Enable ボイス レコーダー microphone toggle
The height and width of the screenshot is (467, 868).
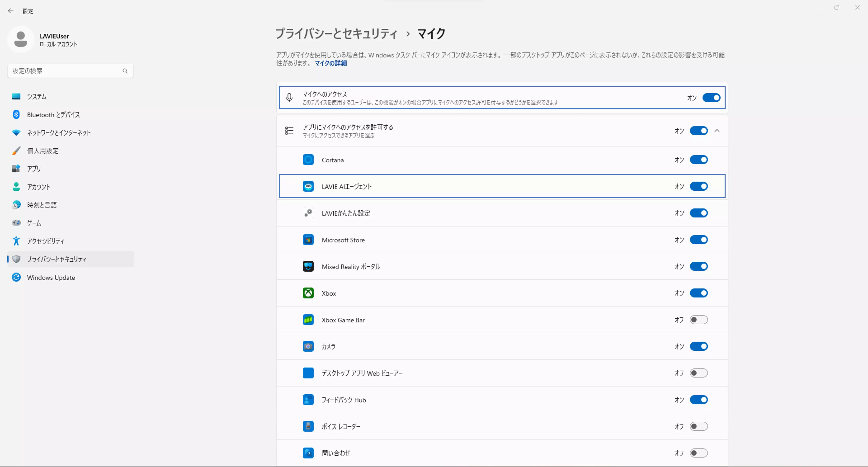tap(699, 427)
